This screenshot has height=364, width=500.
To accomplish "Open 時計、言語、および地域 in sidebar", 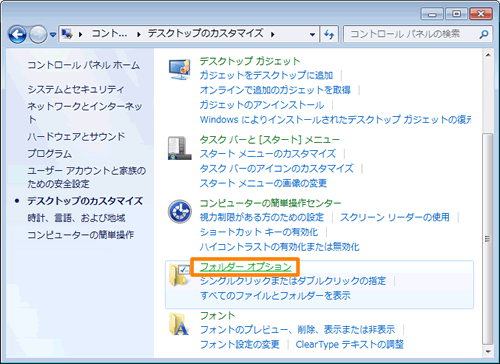I will click(x=76, y=218).
